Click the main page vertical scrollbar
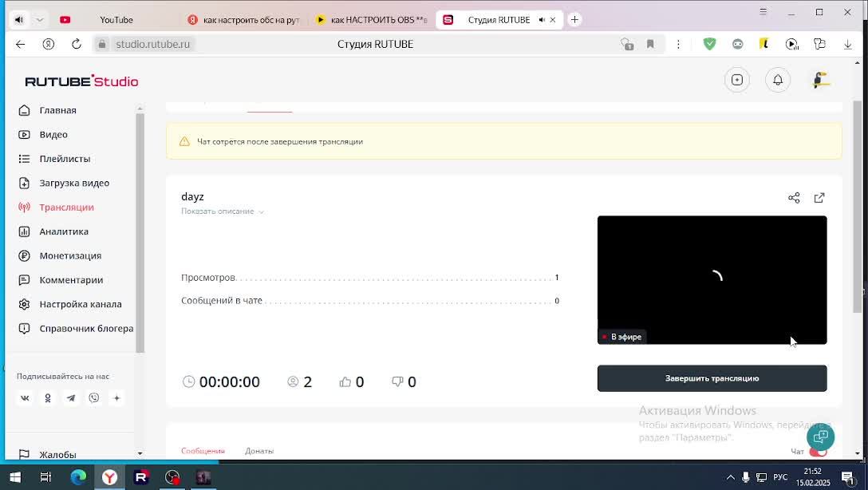 click(x=858, y=207)
